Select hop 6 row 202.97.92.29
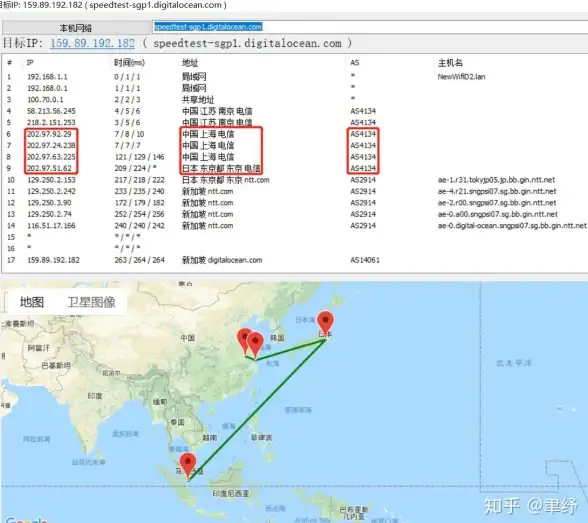Image resolution: width=588 pixels, height=523 pixels. 295,134
